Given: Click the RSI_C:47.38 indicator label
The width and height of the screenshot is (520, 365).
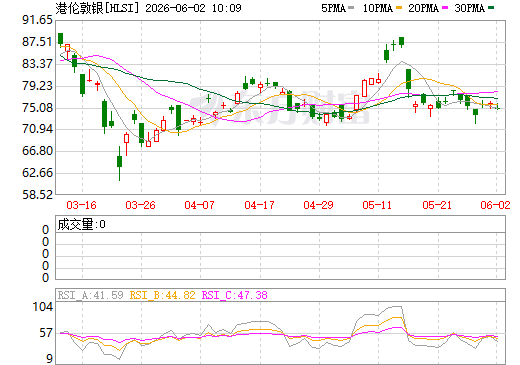Looking at the screenshot, I should pos(235,295).
